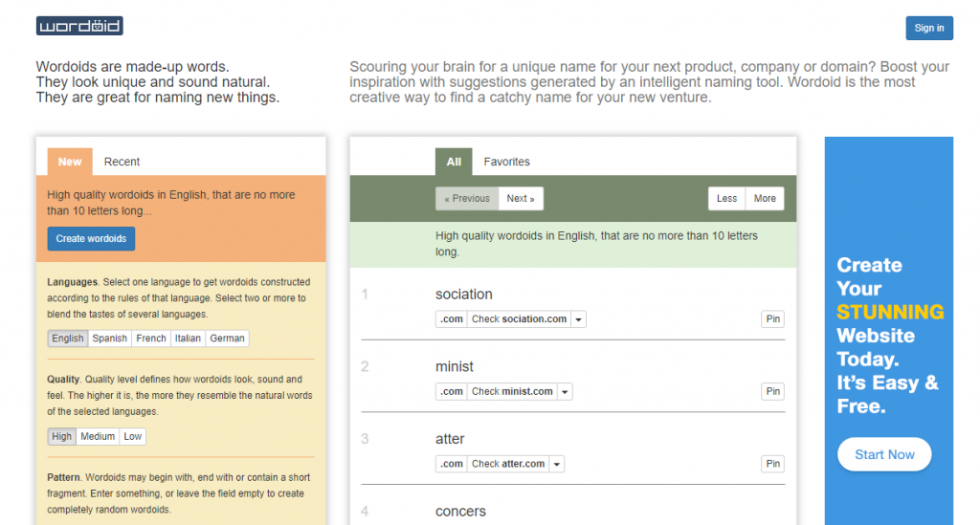Click the word concers

click(460, 512)
